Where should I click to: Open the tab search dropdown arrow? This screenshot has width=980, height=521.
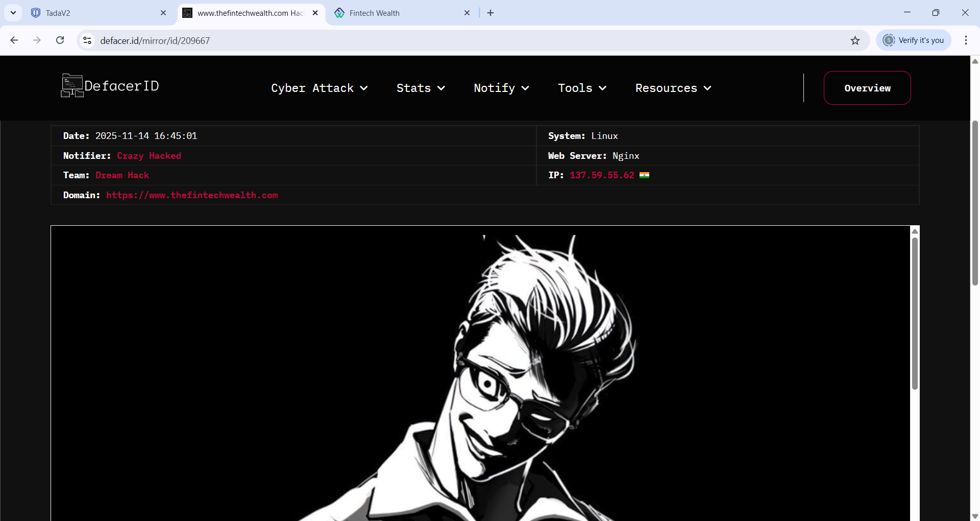[13, 13]
